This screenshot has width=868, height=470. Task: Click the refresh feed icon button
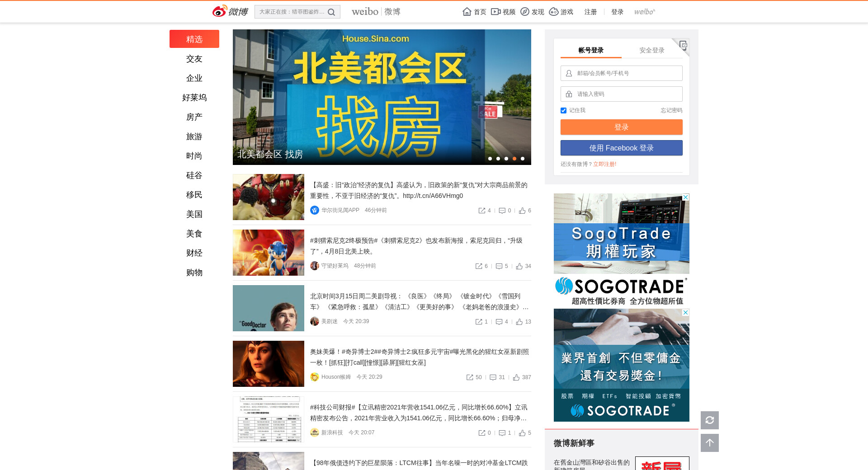(709, 420)
